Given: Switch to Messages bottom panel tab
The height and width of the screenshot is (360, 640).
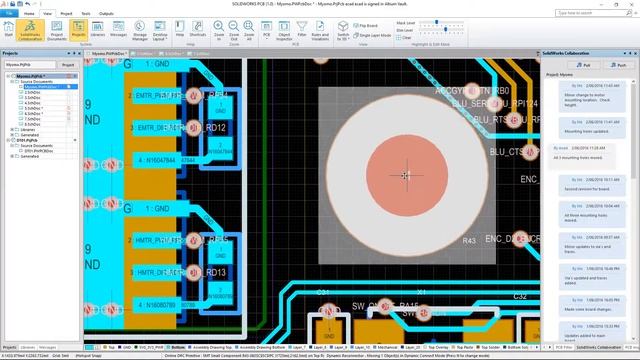Looking at the screenshot, I should pos(47,347).
